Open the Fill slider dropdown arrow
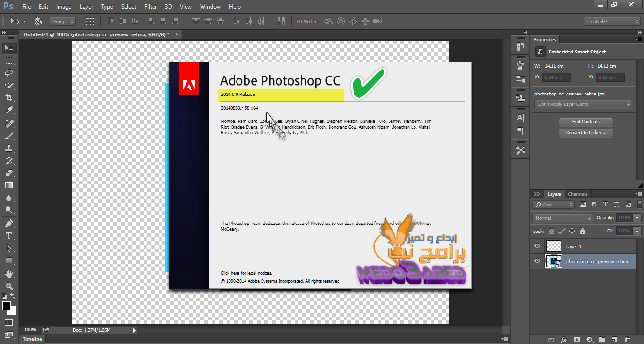The image size is (644, 344). click(x=637, y=231)
